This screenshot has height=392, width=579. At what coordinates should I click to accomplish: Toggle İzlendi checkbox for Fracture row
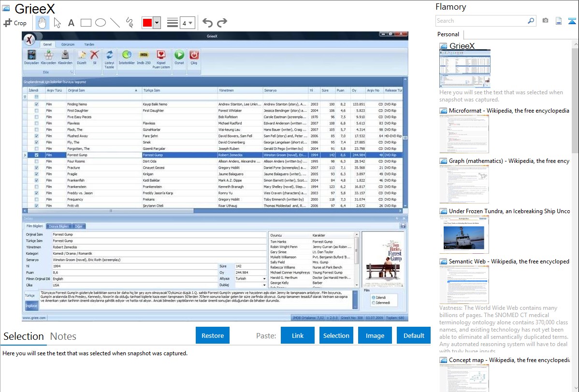coord(37,168)
